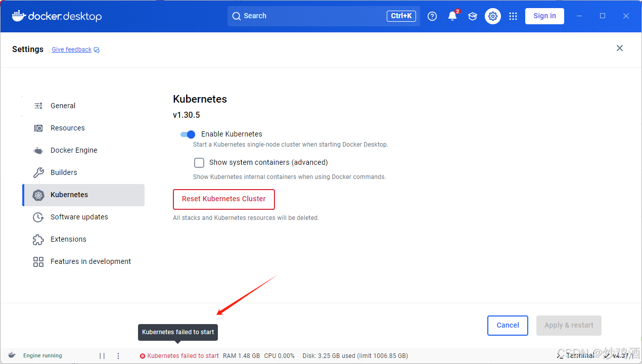Viewport: 642px width, 364px height.
Task: Open the Builders settings section
Action: (x=83, y=172)
